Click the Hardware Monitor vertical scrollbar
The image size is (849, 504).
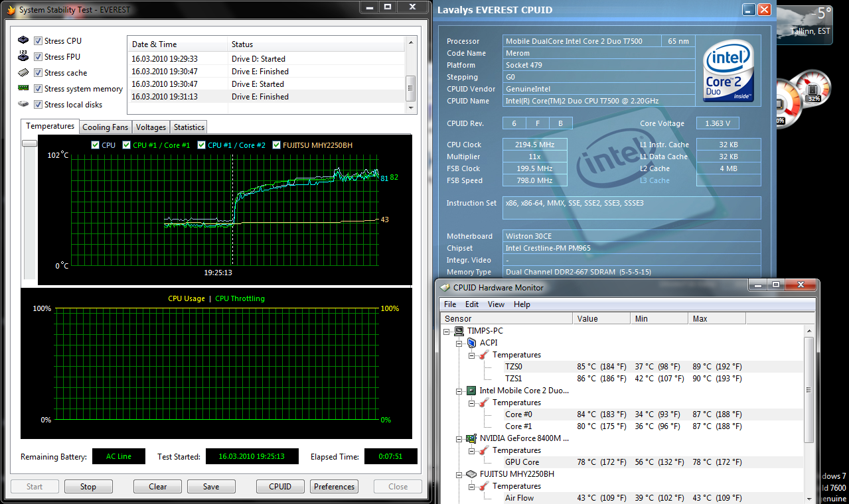pyautogui.click(x=809, y=414)
